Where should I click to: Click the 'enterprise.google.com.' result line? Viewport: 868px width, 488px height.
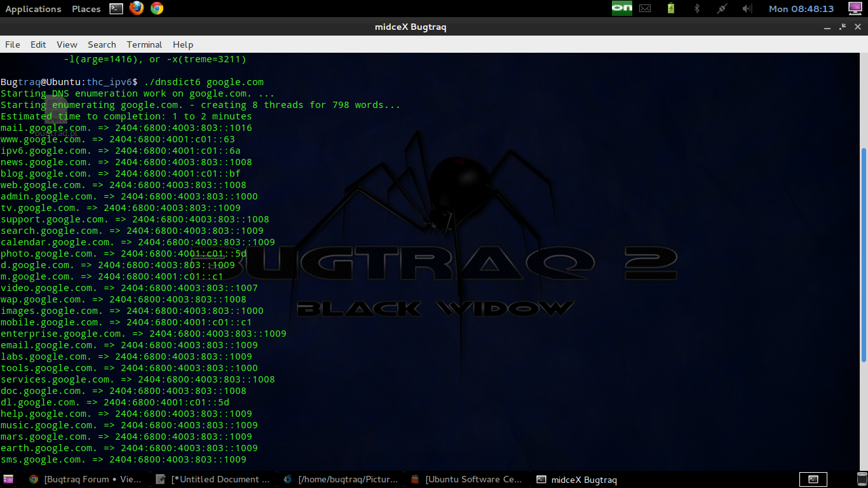144,334
